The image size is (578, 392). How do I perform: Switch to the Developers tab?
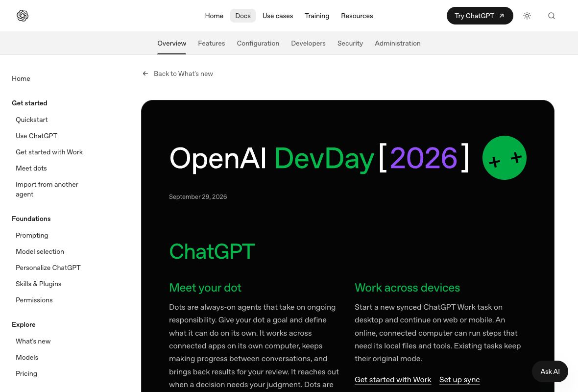(308, 43)
